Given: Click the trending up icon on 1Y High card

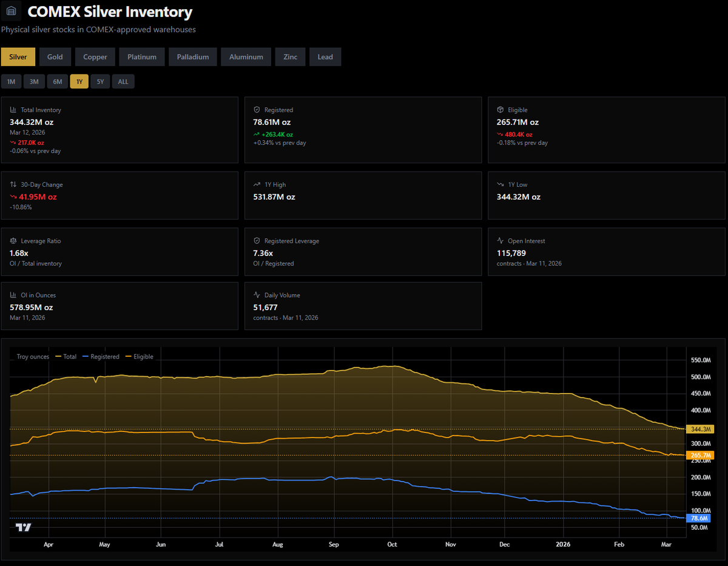Looking at the screenshot, I should pos(257,184).
